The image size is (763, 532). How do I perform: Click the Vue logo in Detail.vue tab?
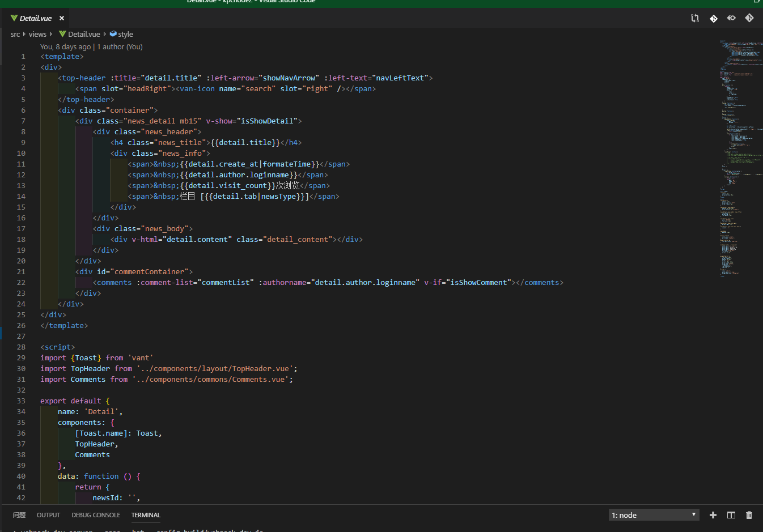pos(14,18)
